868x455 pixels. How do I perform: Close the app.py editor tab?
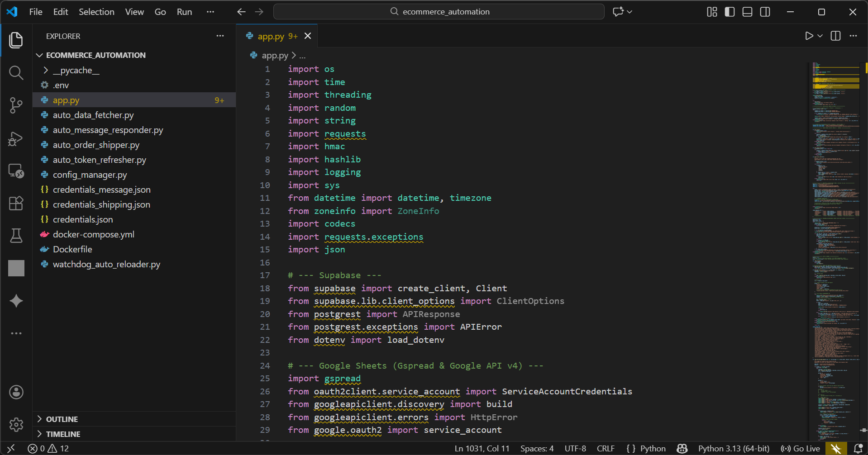click(x=308, y=36)
